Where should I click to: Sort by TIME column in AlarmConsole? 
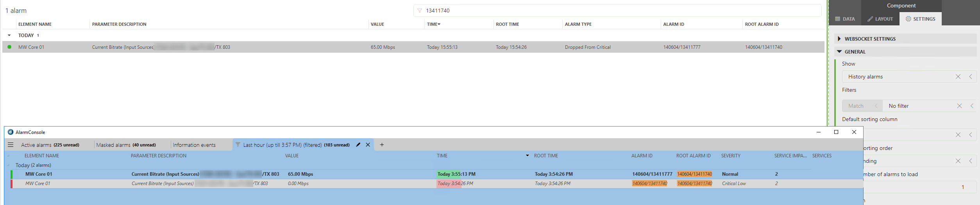[442, 156]
